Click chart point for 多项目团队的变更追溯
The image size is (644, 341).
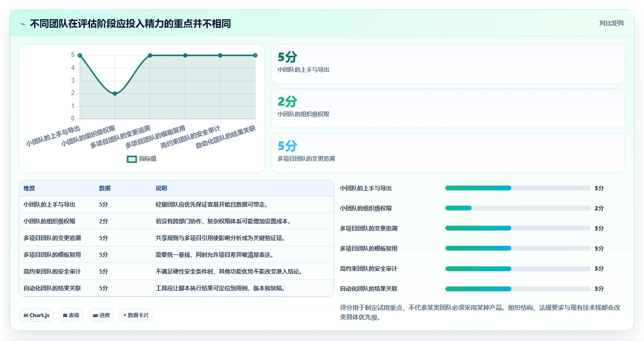(x=150, y=55)
